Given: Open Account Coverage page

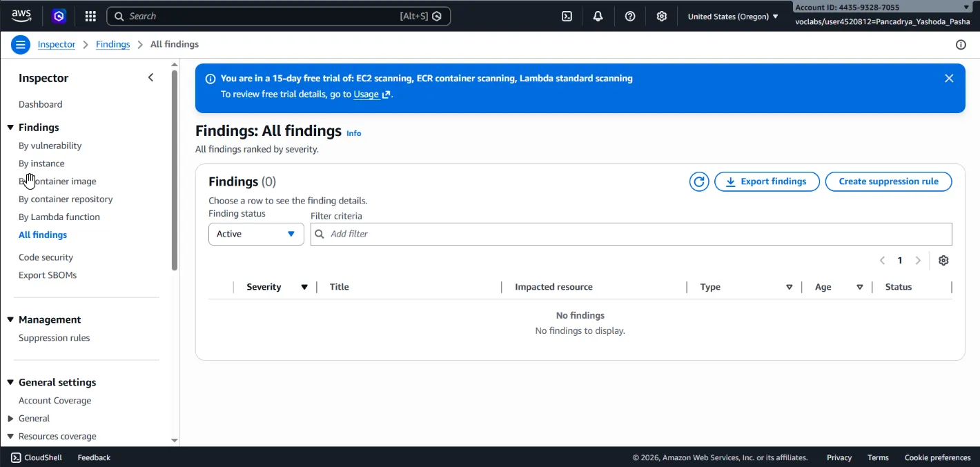Looking at the screenshot, I should pos(55,400).
